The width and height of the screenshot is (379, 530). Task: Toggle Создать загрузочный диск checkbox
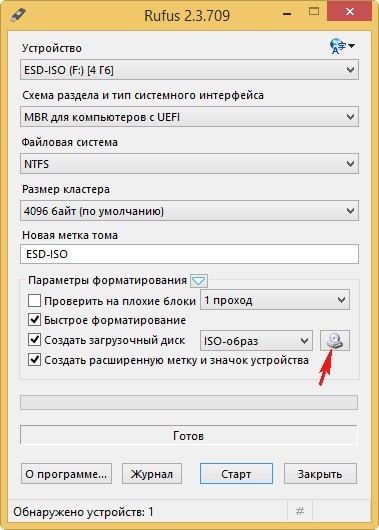(34, 340)
